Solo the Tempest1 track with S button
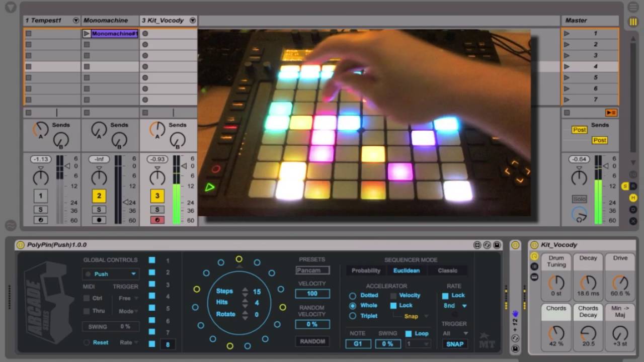 pyautogui.click(x=41, y=210)
